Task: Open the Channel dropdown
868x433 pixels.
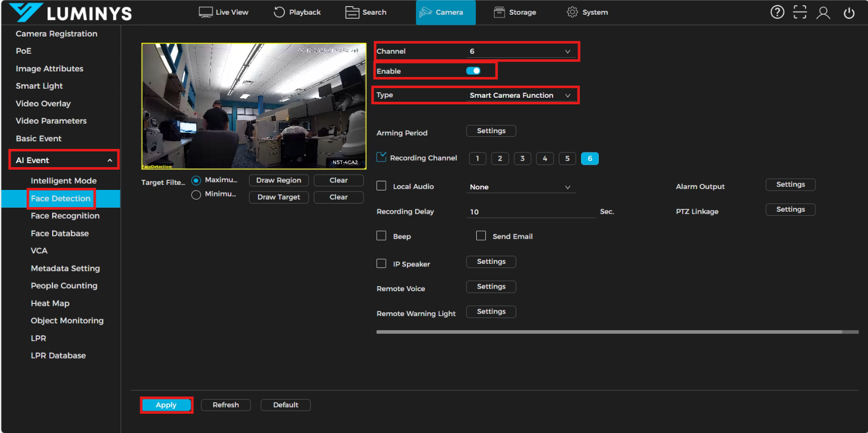Action: point(521,51)
